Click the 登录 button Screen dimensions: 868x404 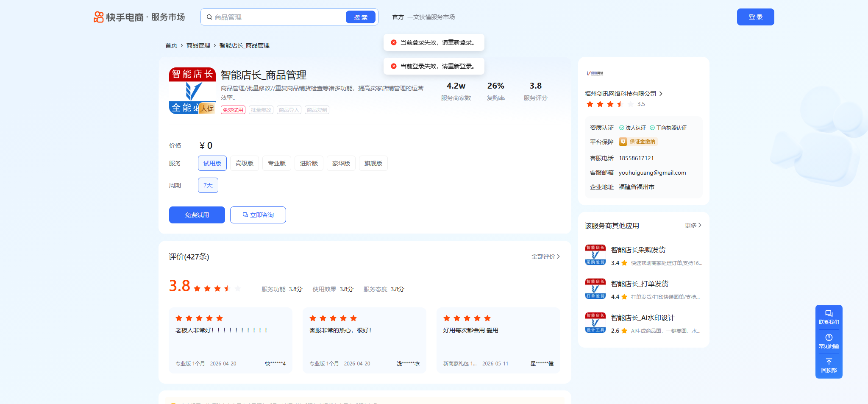click(756, 17)
